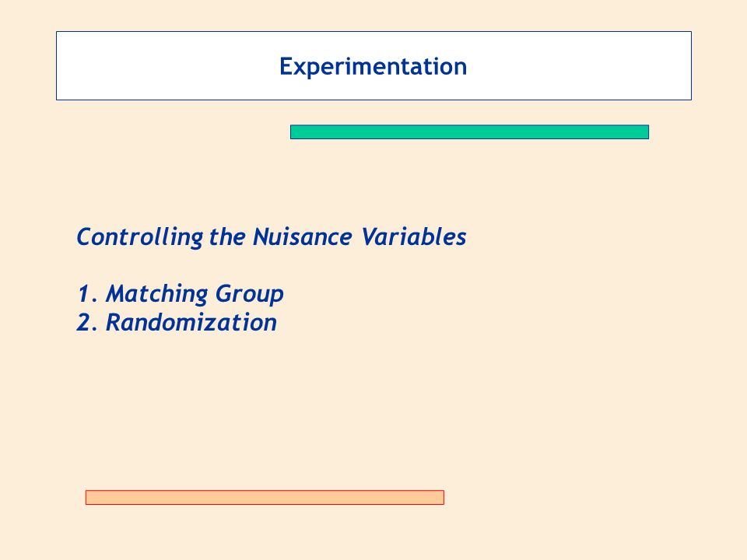747x560 pixels.
Task: Click the capital C in Controlling
Action: [85, 236]
